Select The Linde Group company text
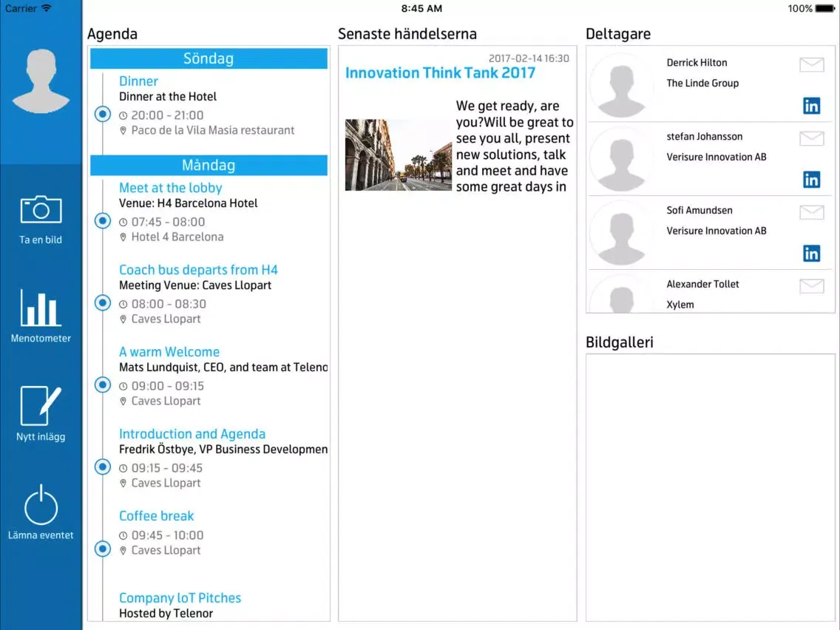This screenshot has width=840, height=630. point(702,83)
